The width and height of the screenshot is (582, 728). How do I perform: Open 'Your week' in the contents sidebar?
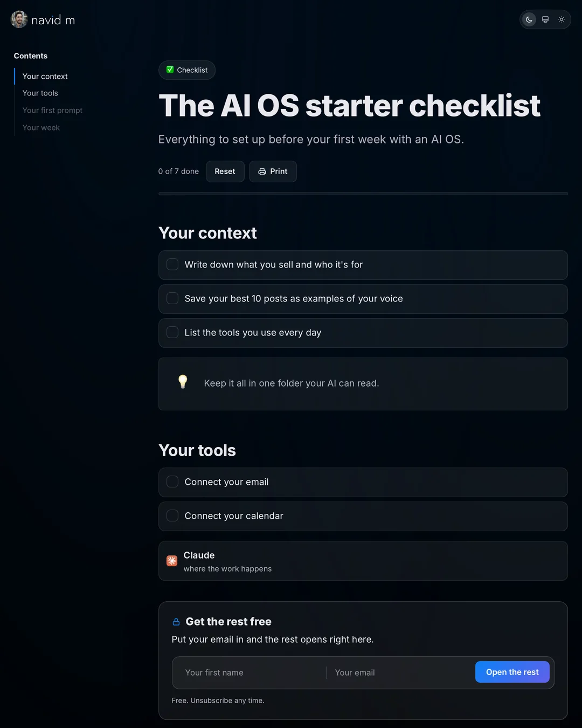tap(41, 128)
